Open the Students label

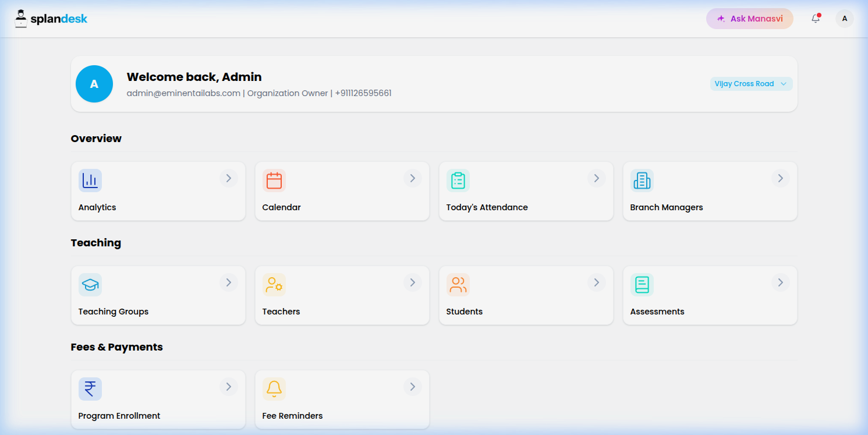click(x=465, y=312)
